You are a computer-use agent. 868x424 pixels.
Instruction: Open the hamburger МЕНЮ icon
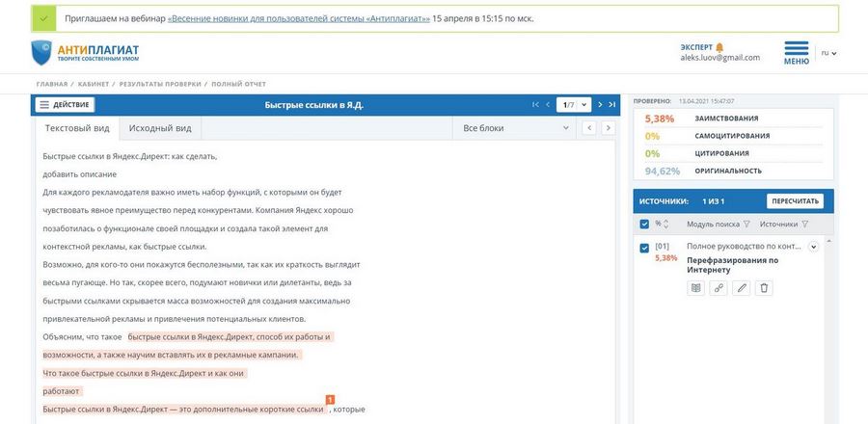pyautogui.click(x=796, y=48)
